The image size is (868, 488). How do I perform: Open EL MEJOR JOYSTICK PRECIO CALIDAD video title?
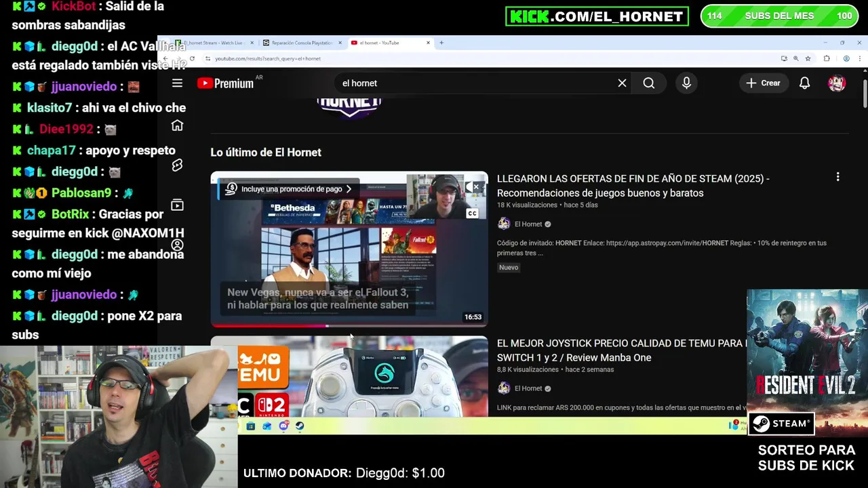pyautogui.click(x=620, y=350)
